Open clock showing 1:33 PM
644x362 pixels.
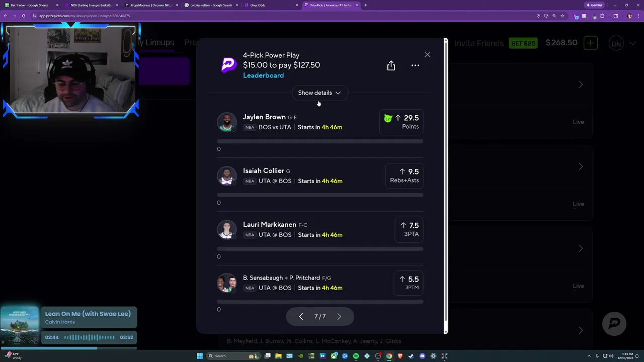click(x=624, y=356)
